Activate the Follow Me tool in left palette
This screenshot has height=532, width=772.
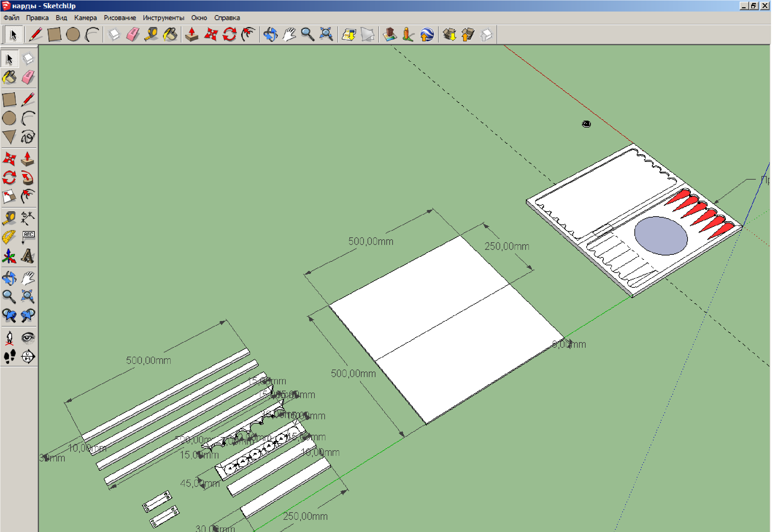click(28, 178)
